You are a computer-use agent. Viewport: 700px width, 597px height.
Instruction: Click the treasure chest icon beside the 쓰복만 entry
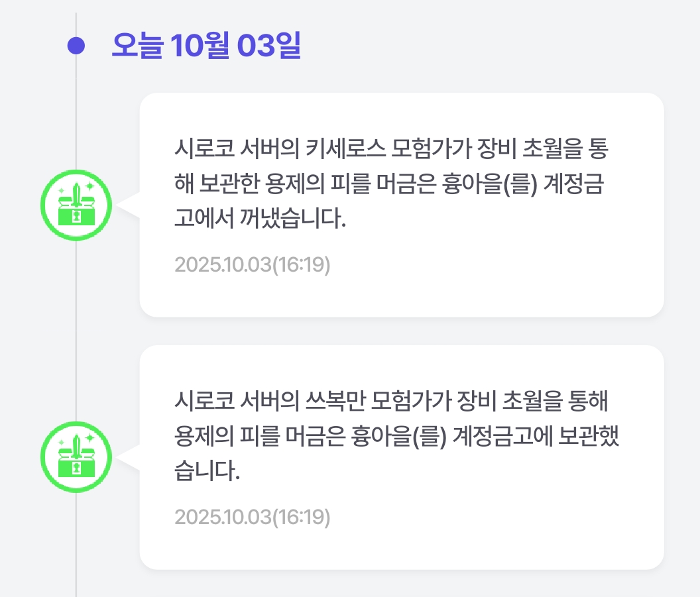pos(76,457)
